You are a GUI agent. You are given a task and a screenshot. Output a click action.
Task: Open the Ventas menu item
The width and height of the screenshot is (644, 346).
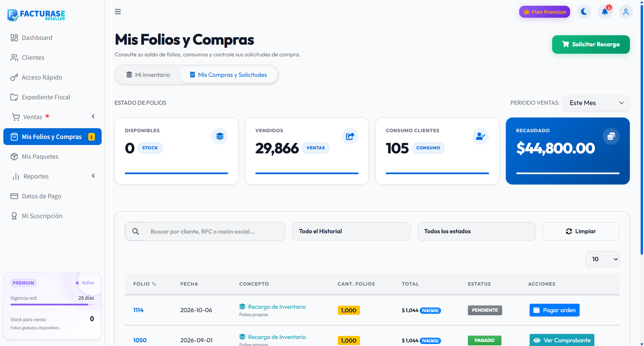(52, 117)
